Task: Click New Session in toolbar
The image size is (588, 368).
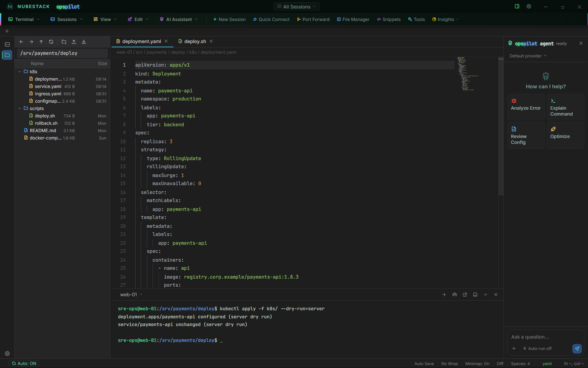Action: pyautogui.click(x=229, y=20)
